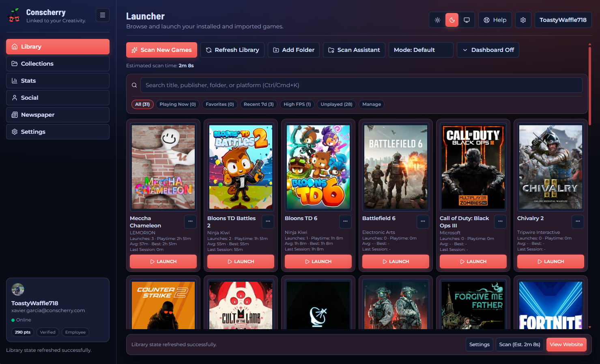Image resolution: width=600 pixels, height=364 pixels.
Task: Select the Favorites (0) filter
Action: tap(220, 104)
